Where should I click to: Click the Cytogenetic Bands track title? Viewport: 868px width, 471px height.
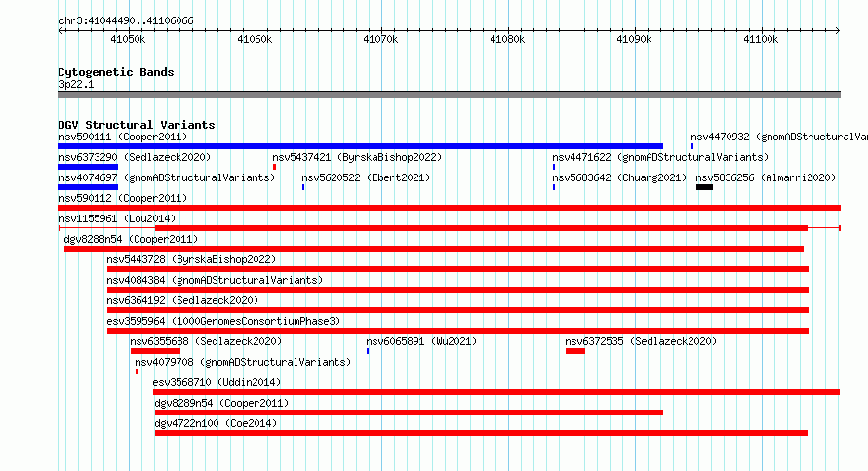tap(116, 72)
